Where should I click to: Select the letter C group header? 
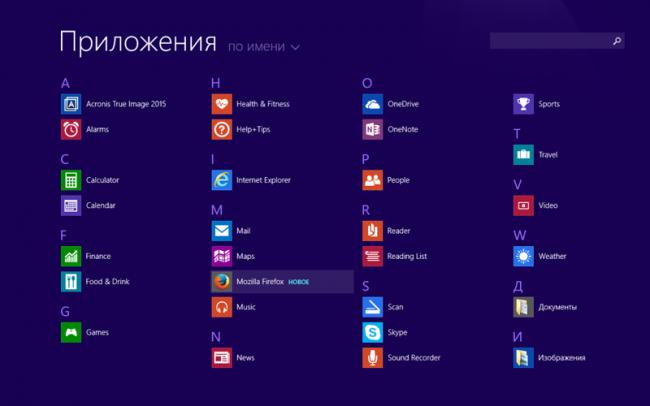click(x=65, y=159)
